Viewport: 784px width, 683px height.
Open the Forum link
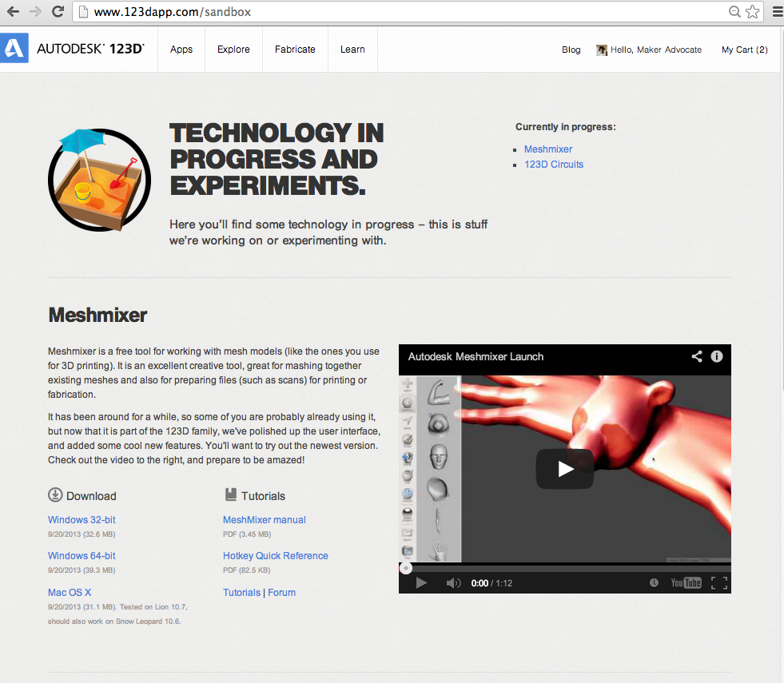tap(281, 592)
